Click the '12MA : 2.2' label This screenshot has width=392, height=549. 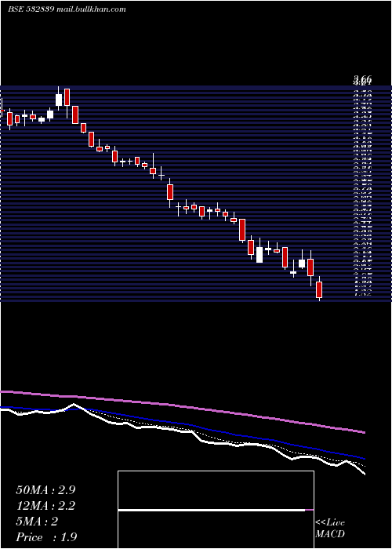pyautogui.click(x=45, y=506)
